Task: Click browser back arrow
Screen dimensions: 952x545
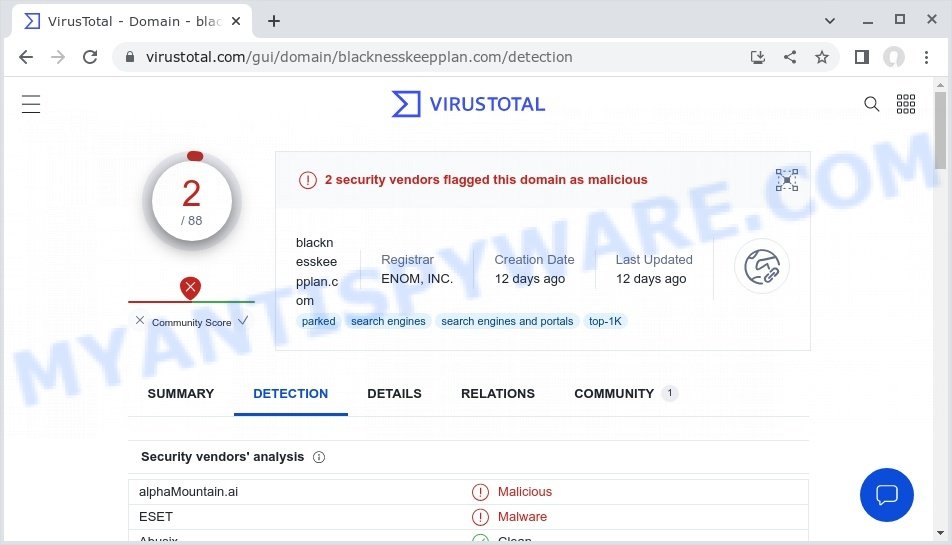Action: (26, 57)
